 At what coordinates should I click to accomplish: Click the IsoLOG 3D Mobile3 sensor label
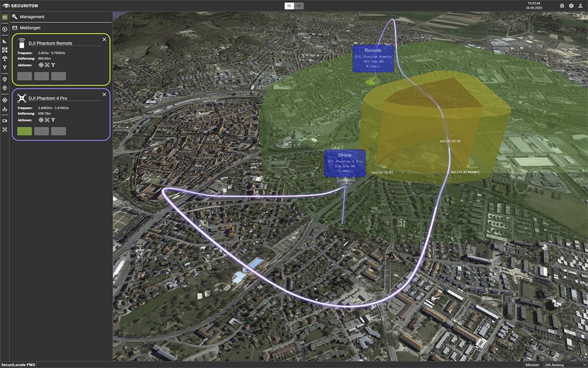coord(465,172)
